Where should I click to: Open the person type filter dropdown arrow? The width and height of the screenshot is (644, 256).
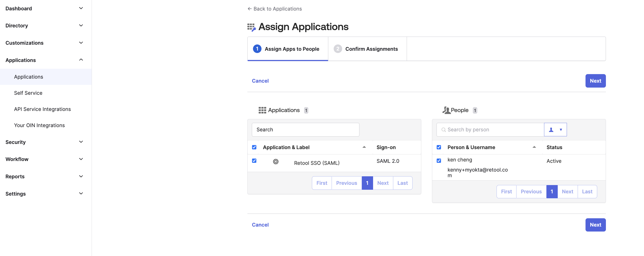pos(561,130)
